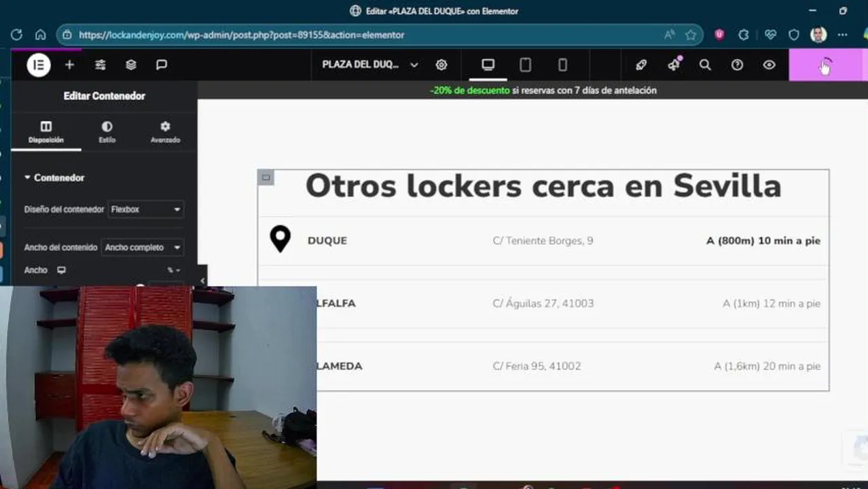Click the DUQUE location pin icon

[281, 240]
